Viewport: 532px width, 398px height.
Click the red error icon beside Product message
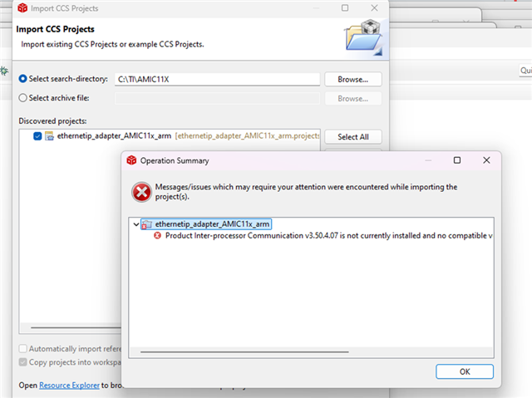click(157, 235)
